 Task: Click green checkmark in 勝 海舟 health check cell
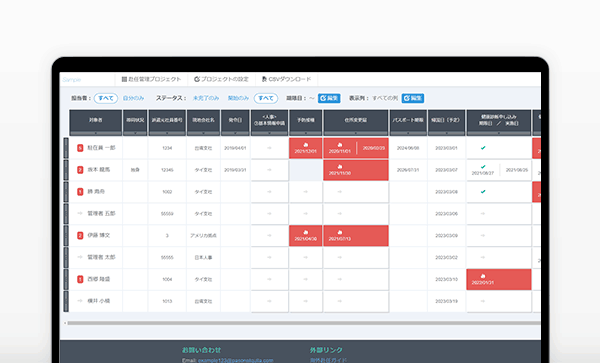click(483, 192)
